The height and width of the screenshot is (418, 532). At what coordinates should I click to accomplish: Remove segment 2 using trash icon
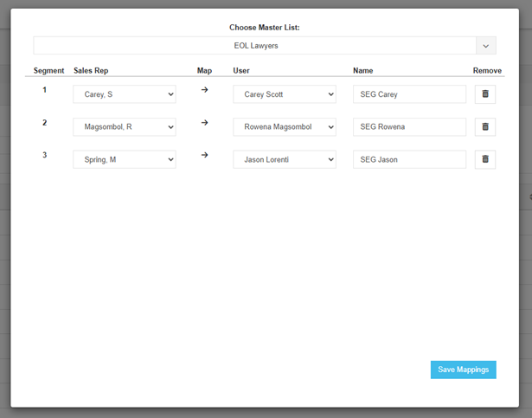click(484, 127)
